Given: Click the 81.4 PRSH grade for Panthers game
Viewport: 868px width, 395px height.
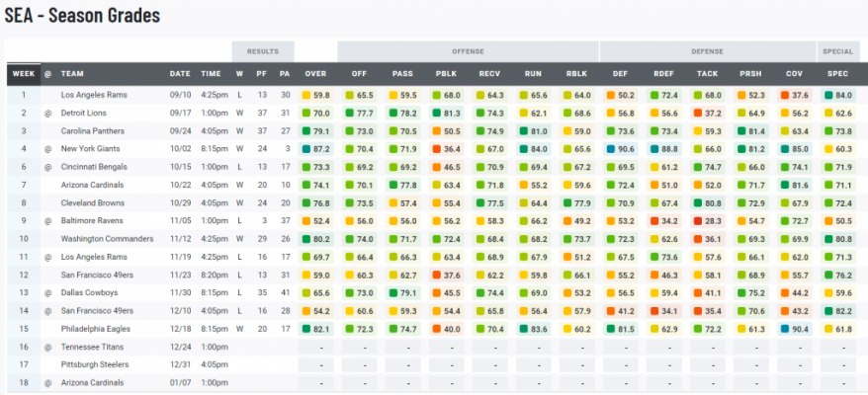Looking at the screenshot, I should click(x=750, y=131).
